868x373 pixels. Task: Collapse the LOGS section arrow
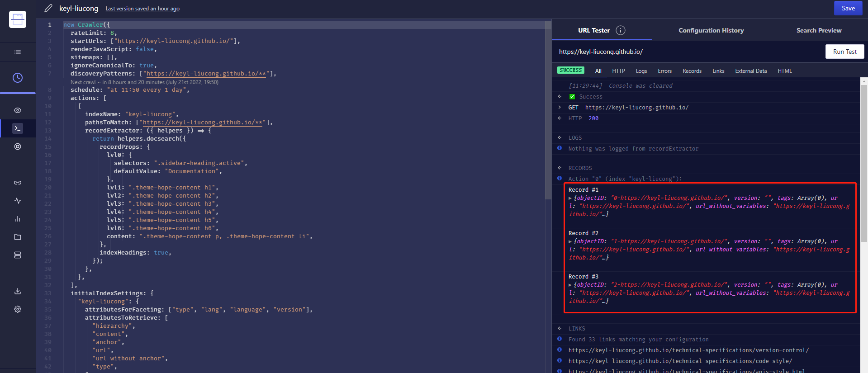click(x=560, y=137)
